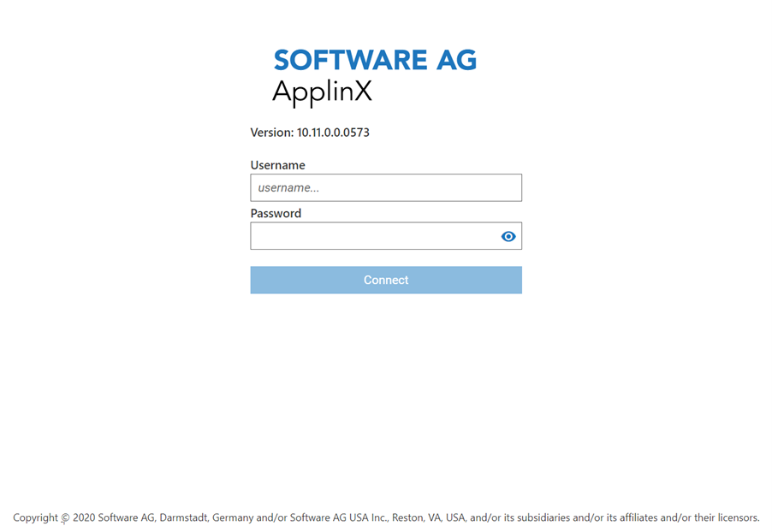Click the Username label
The width and height of the screenshot is (772, 532).
[x=277, y=165]
